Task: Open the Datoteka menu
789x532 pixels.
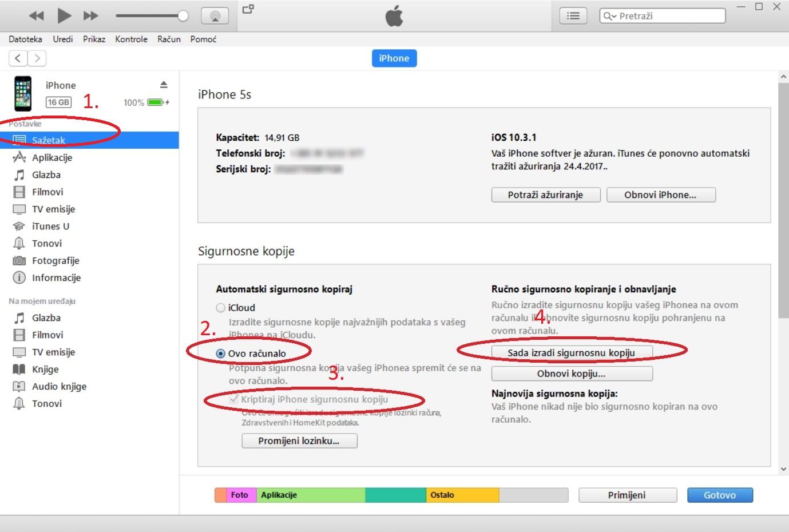Action: tap(25, 39)
